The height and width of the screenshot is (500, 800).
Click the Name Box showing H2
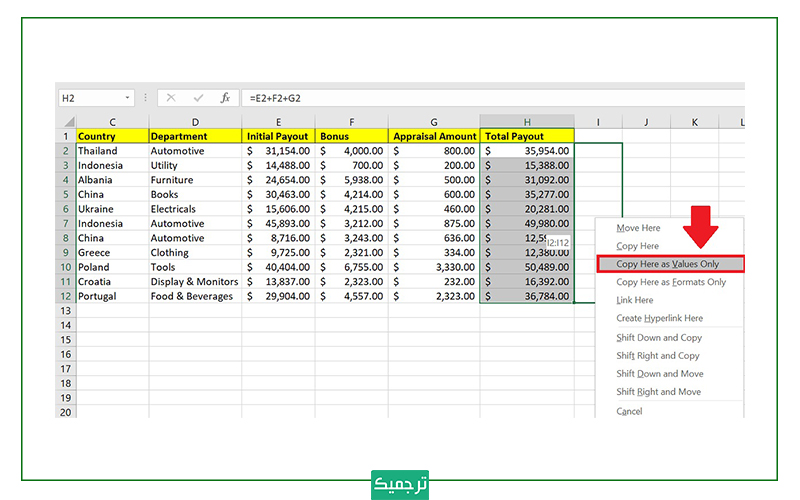click(x=90, y=98)
